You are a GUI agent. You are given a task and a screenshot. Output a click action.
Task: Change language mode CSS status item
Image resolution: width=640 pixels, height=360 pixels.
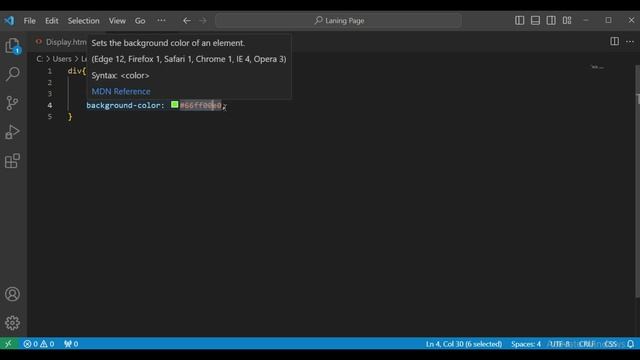[611, 344]
